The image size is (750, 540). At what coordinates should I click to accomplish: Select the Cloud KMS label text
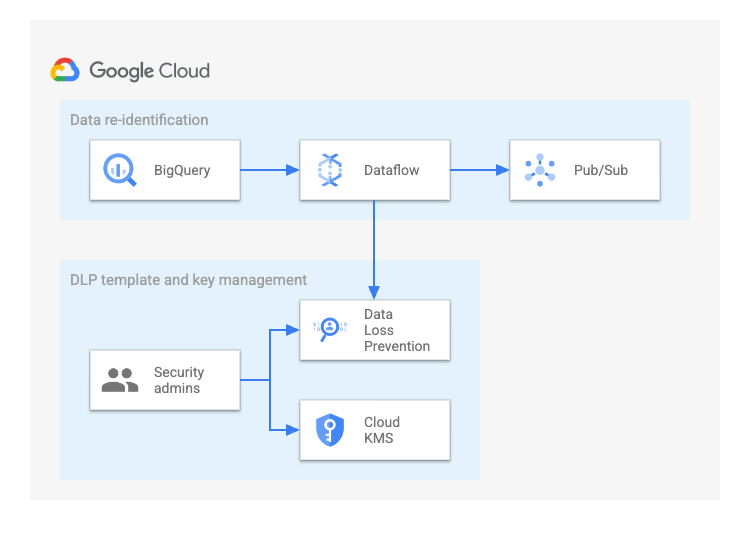click(x=382, y=430)
